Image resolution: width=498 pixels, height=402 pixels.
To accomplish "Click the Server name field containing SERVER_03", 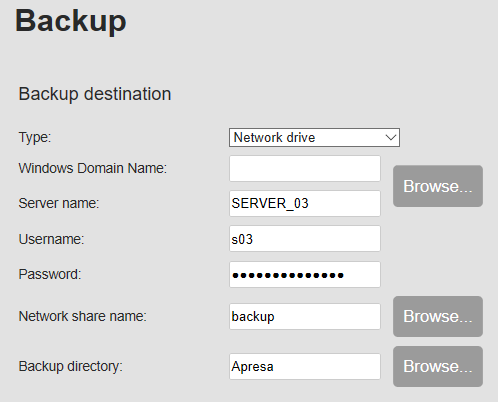I will click(305, 203).
